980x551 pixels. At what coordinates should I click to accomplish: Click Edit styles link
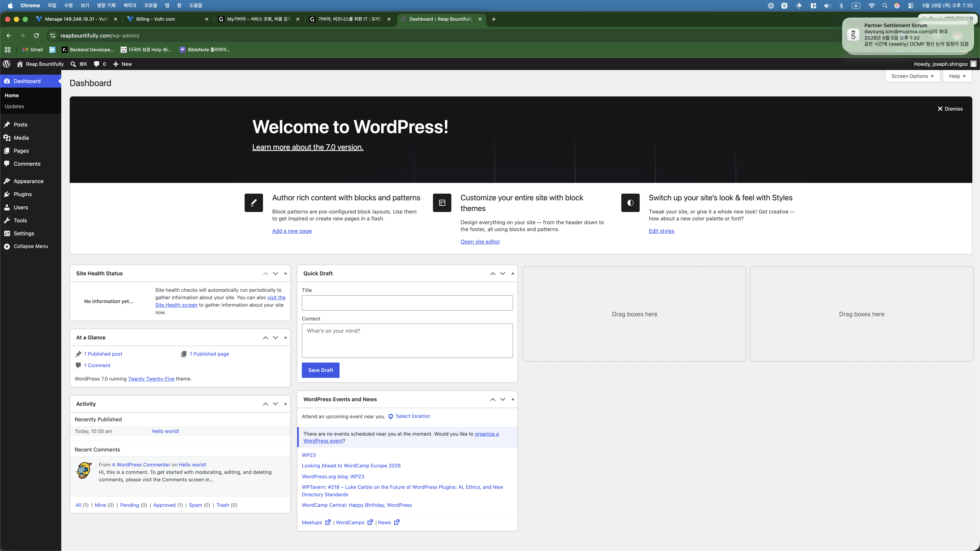[x=661, y=231]
